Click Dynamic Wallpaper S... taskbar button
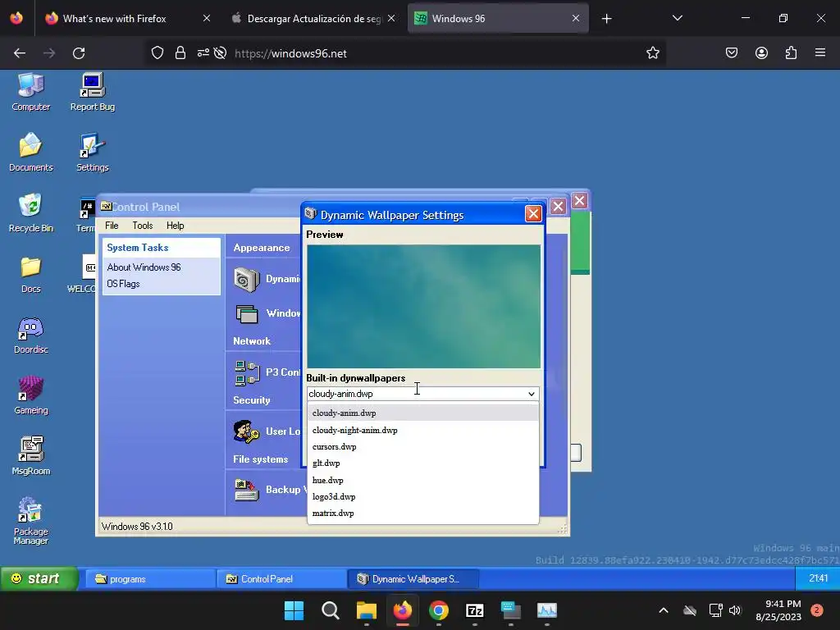This screenshot has height=630, width=840. point(413,579)
